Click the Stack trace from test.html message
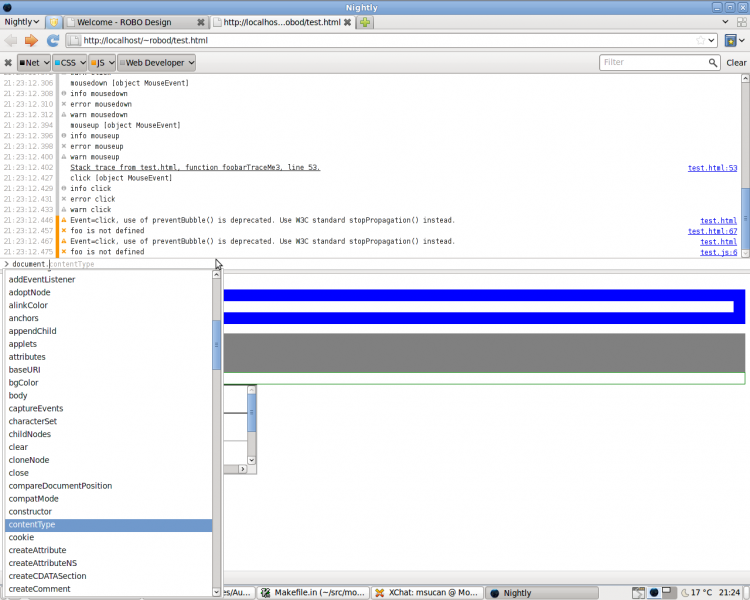The image size is (750, 600). click(195, 167)
